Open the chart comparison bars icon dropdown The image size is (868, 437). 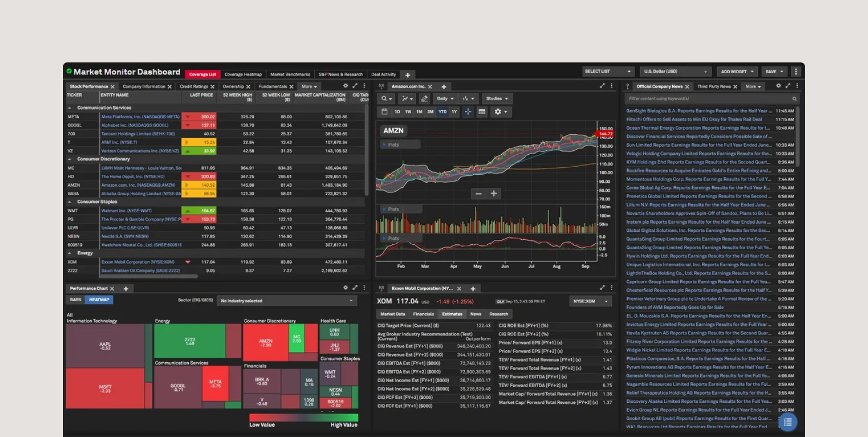(x=468, y=99)
